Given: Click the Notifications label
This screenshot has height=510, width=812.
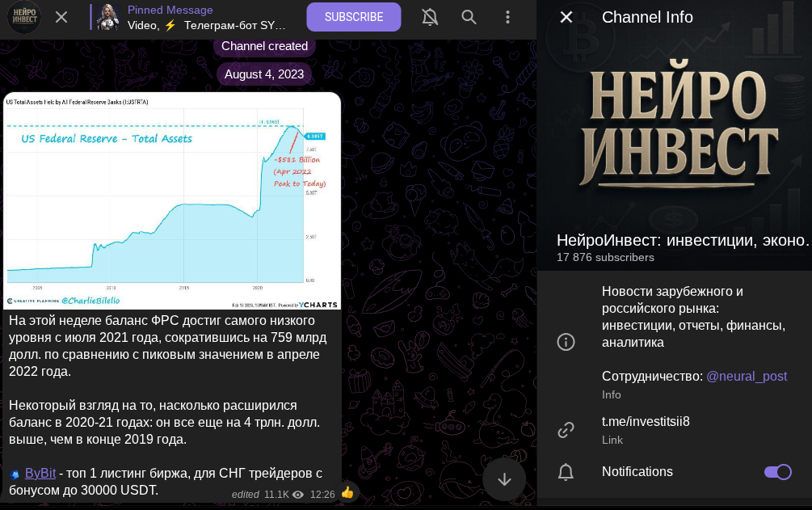Looking at the screenshot, I should pos(637,472).
